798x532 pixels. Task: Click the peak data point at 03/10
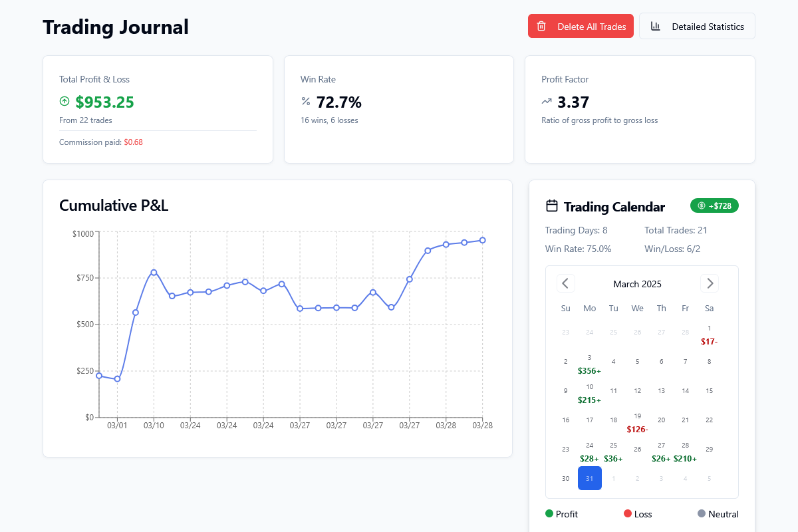tap(154, 272)
